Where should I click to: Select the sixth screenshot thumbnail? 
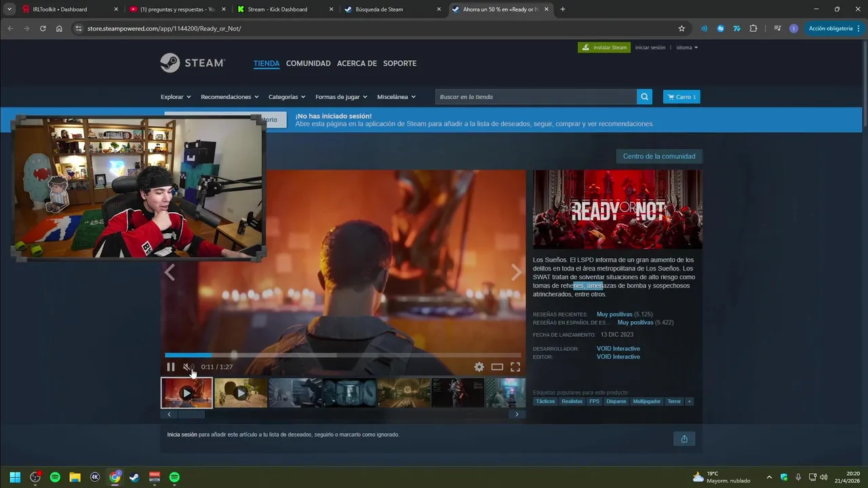coord(458,393)
